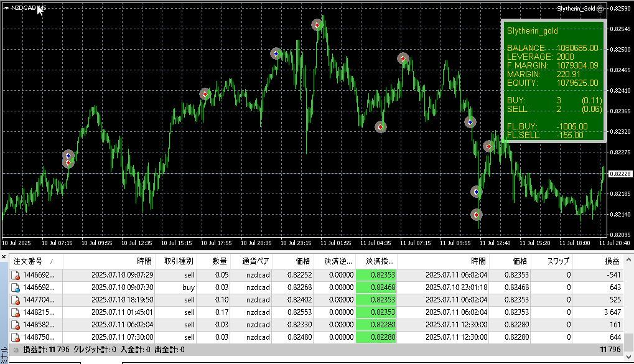Select the red marker at the dip above 11 Jul 04:35

tap(381, 127)
